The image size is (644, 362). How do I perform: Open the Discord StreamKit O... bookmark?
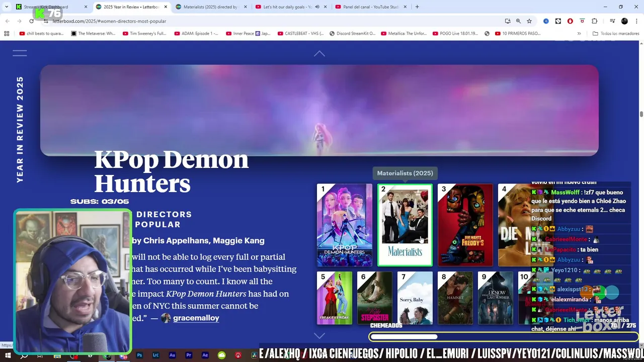(x=352, y=34)
